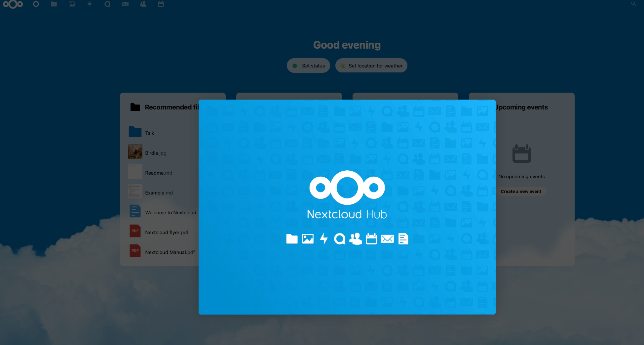Click the white lightning icon in Hub modal
The width and height of the screenshot is (644, 345).
[324, 239]
